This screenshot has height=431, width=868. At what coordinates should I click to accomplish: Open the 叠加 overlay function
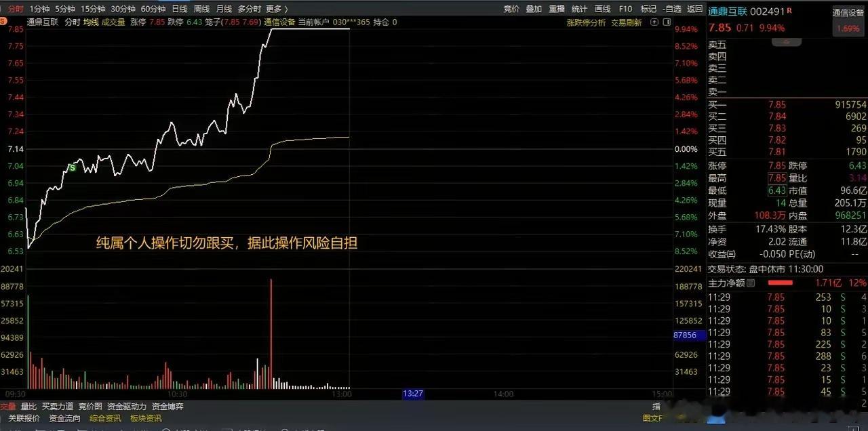pos(532,9)
